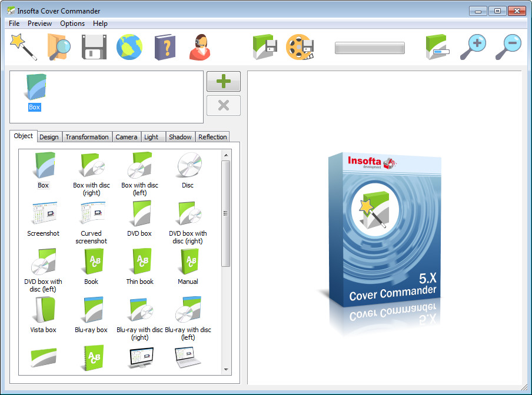Screen dimensions: 532x395
Task: Open project with folder magnifier icon
Action: tap(59, 47)
